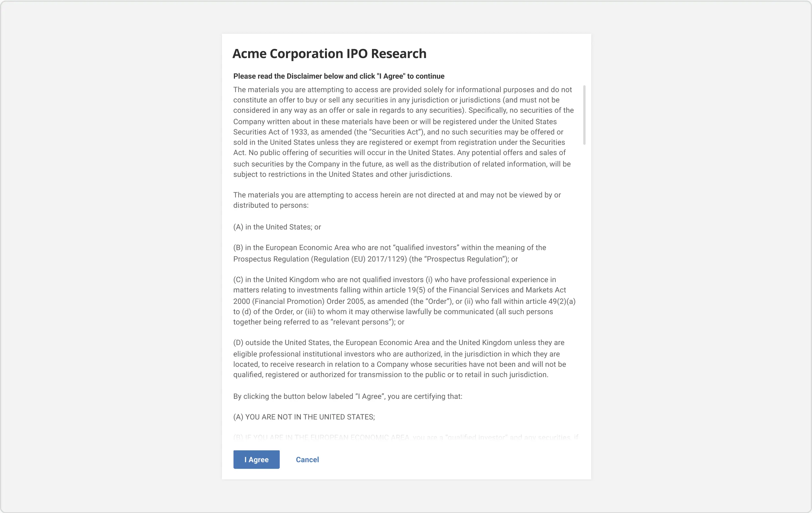Click the paragraph starting 'The materials you are attempting to access herein'
812x513 pixels.
tap(397, 200)
